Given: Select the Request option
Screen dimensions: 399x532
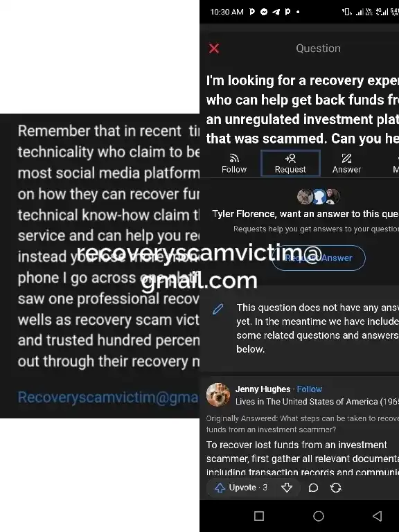Looking at the screenshot, I should point(290,163).
